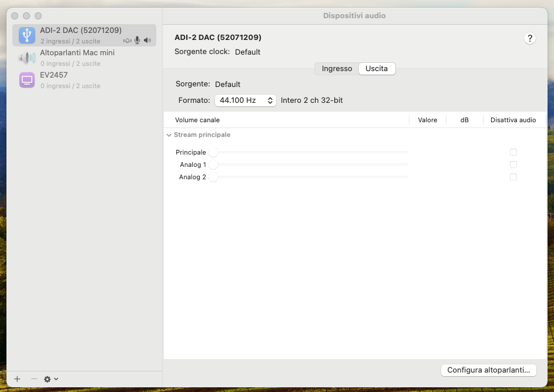This screenshot has height=392, width=554.
Task: Open the help question mark button
Action: (x=530, y=38)
